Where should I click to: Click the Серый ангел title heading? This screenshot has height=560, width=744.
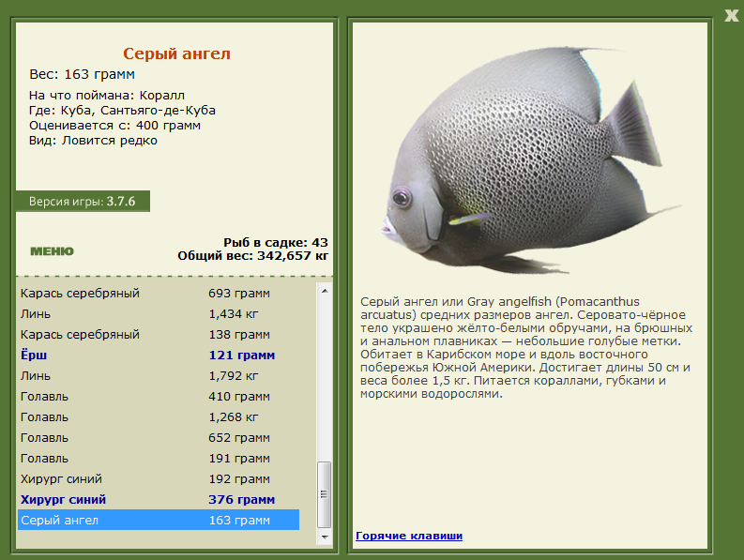coord(176,53)
